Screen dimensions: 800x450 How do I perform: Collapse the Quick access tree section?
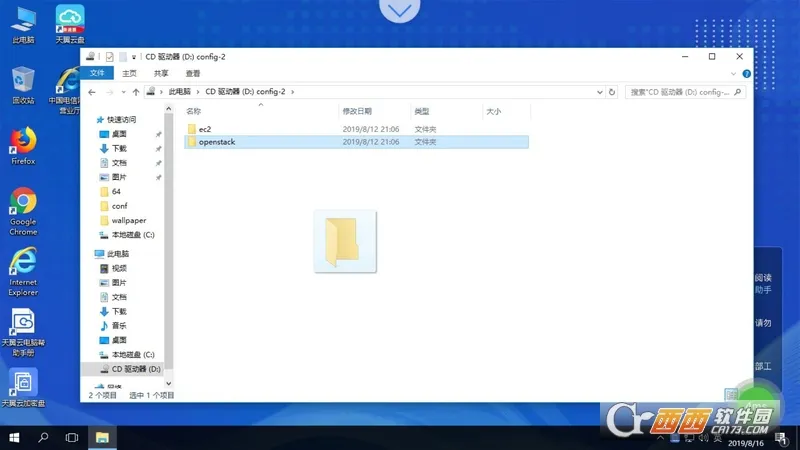tap(89, 119)
